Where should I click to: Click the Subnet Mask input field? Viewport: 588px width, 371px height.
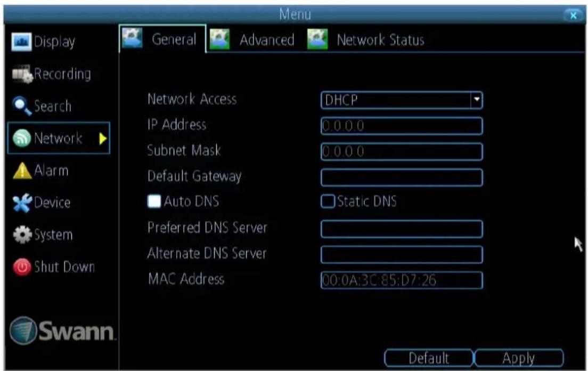pyautogui.click(x=402, y=151)
